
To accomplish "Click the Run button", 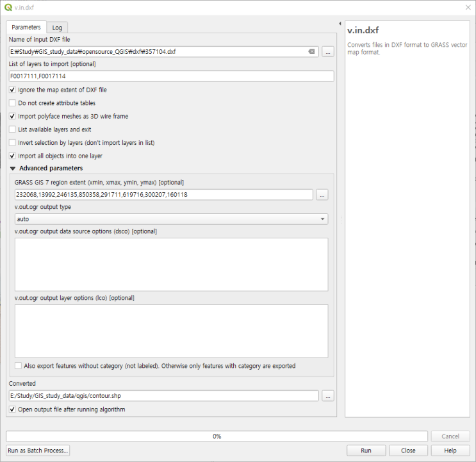I will point(366,450).
